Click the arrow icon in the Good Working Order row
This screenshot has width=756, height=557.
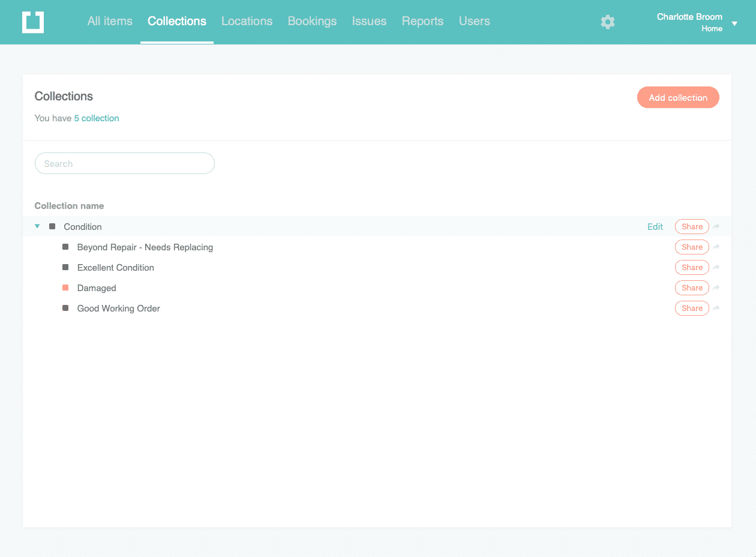click(x=716, y=309)
